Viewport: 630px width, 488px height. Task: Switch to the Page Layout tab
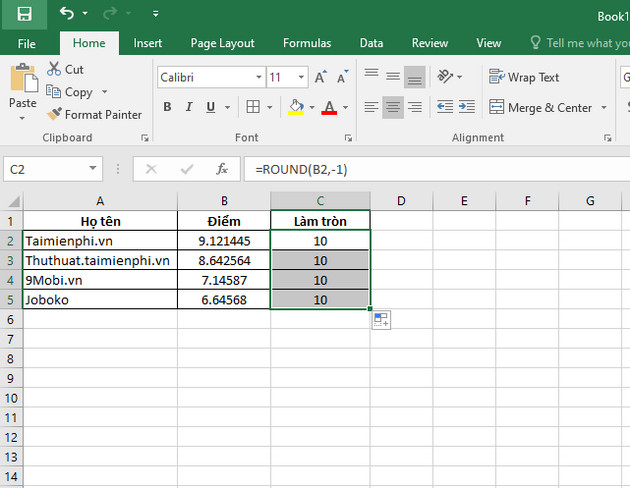[222, 43]
